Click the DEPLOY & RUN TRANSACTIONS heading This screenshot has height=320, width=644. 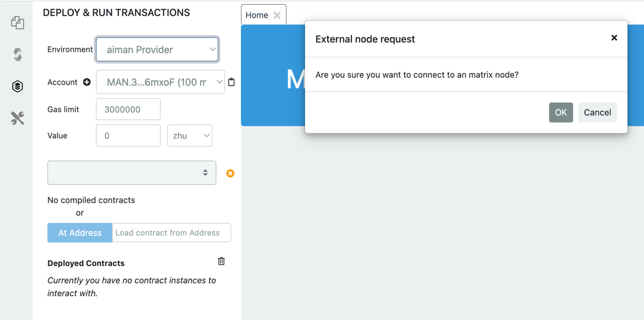pyautogui.click(x=116, y=13)
